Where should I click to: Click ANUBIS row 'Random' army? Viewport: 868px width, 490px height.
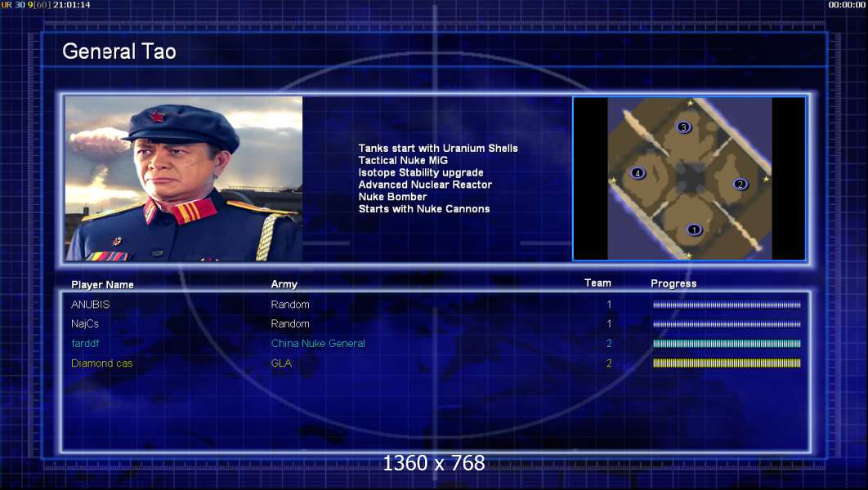click(x=290, y=305)
